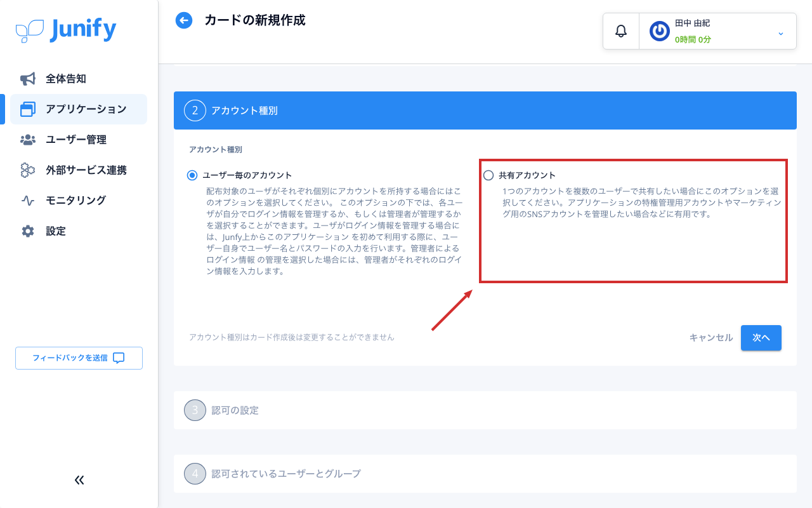
Task: Collapse the sidebar with the double chevron
Action: click(x=79, y=480)
